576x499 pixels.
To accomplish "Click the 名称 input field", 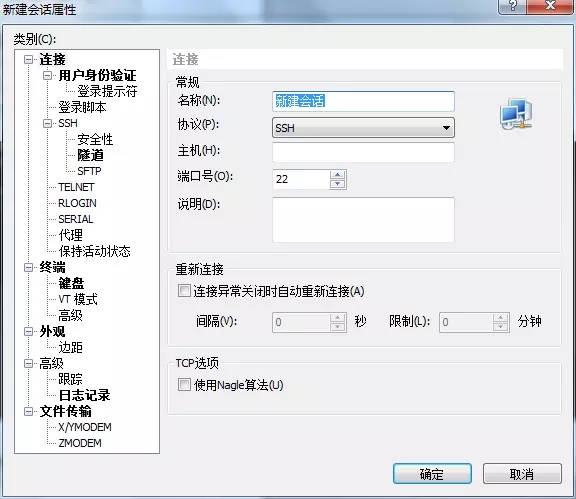I will pyautogui.click(x=363, y=101).
